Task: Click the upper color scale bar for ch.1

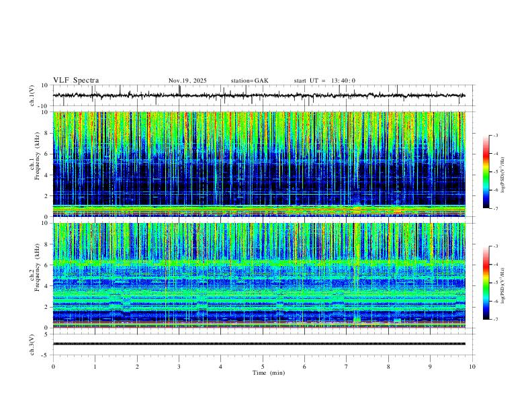Action: [486, 172]
